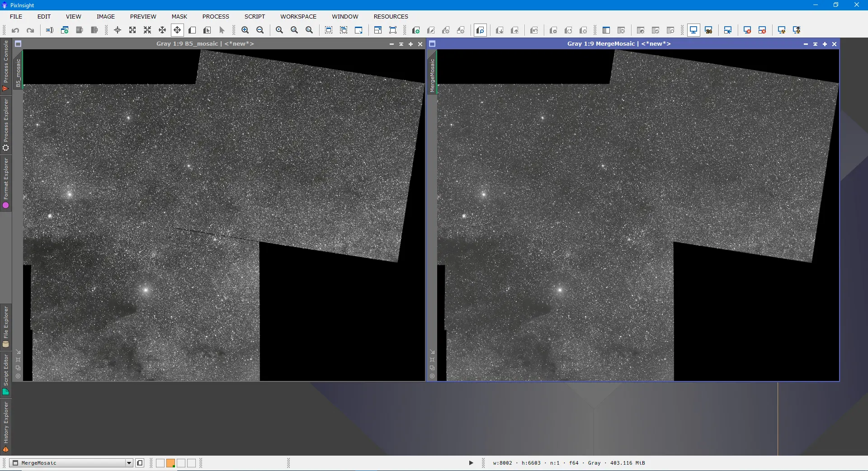Click the Undo arrow in the toolbar
Viewport: 868px width, 471px height.
[15, 30]
